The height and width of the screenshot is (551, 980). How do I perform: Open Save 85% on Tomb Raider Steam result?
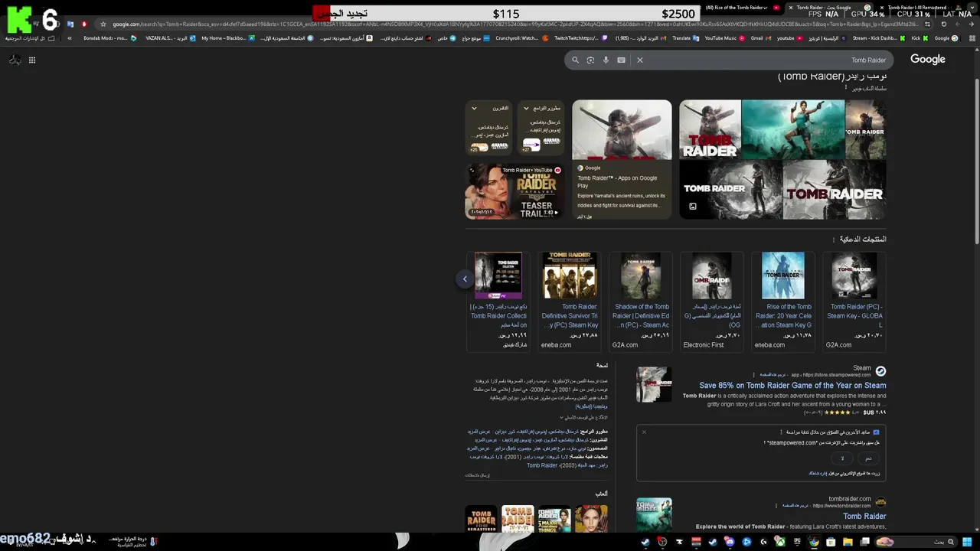(x=792, y=386)
